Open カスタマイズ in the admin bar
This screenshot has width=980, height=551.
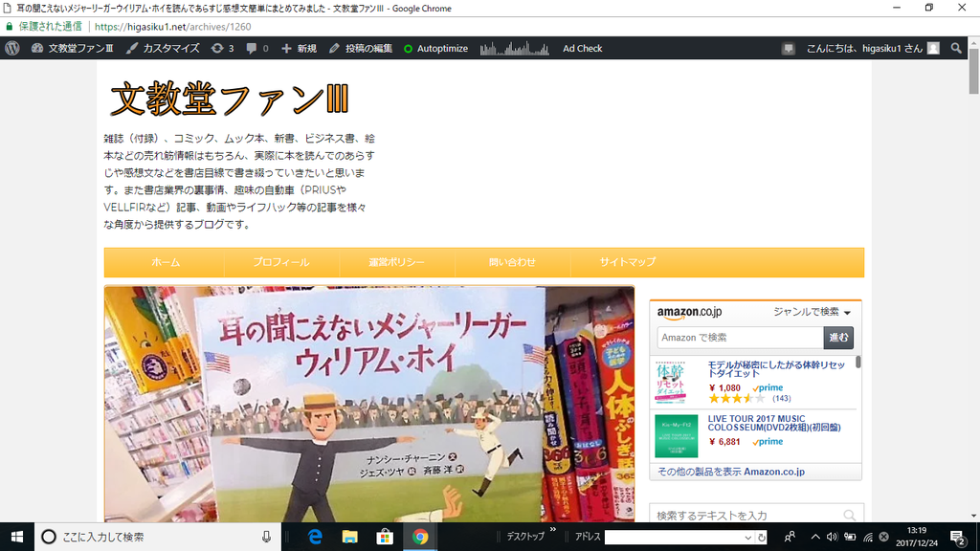[163, 48]
